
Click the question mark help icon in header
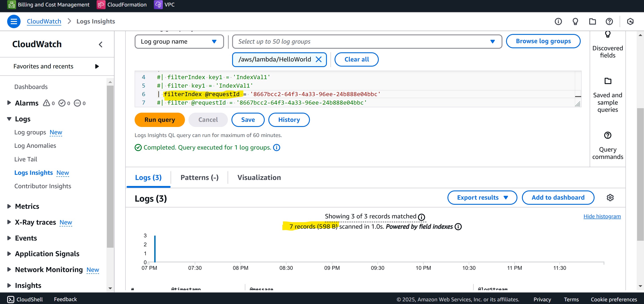click(609, 21)
